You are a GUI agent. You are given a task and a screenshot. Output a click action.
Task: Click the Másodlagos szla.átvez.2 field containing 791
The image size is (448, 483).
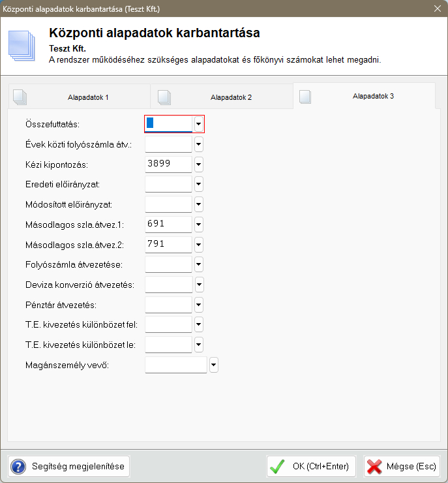pyautogui.click(x=168, y=244)
